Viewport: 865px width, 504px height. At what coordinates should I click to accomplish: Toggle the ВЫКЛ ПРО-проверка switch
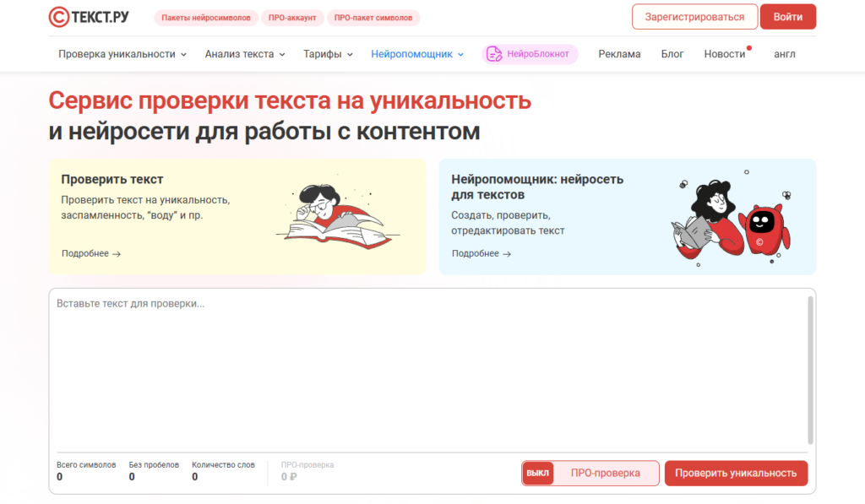click(x=538, y=473)
